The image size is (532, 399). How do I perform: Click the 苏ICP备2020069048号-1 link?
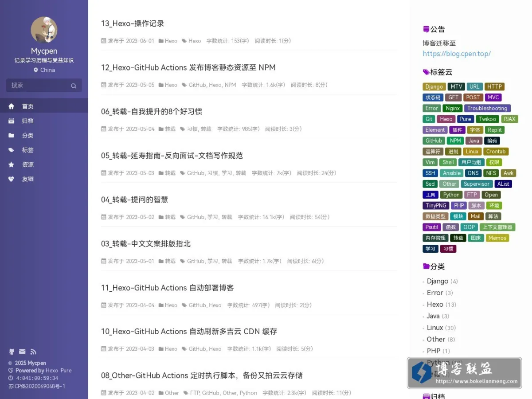click(37, 386)
